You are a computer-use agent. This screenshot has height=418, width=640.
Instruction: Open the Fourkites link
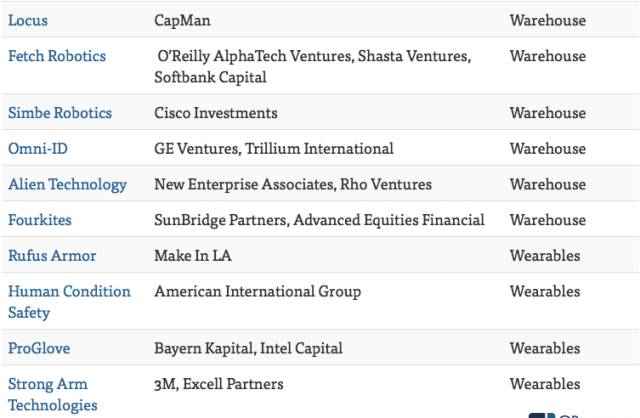click(39, 220)
